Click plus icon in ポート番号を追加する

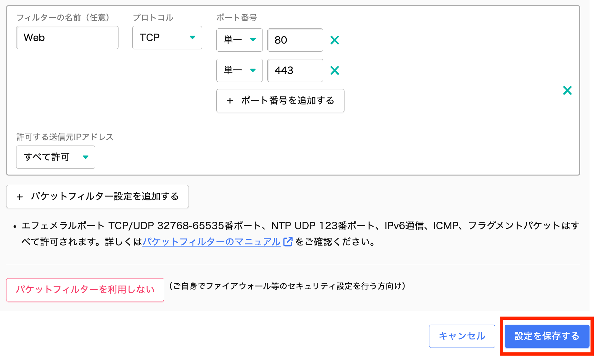[x=230, y=101]
